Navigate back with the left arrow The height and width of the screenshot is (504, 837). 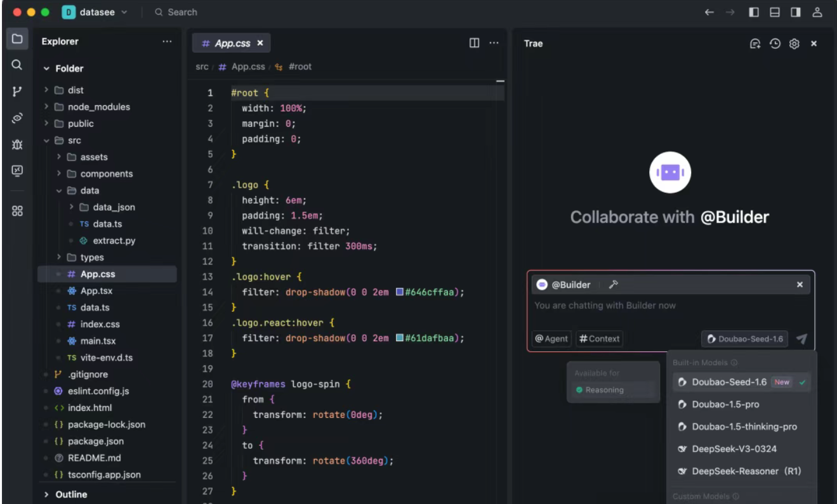coord(709,12)
